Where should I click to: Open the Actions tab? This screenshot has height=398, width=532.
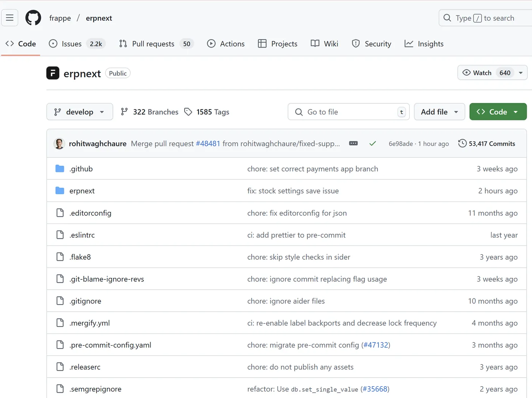(226, 44)
